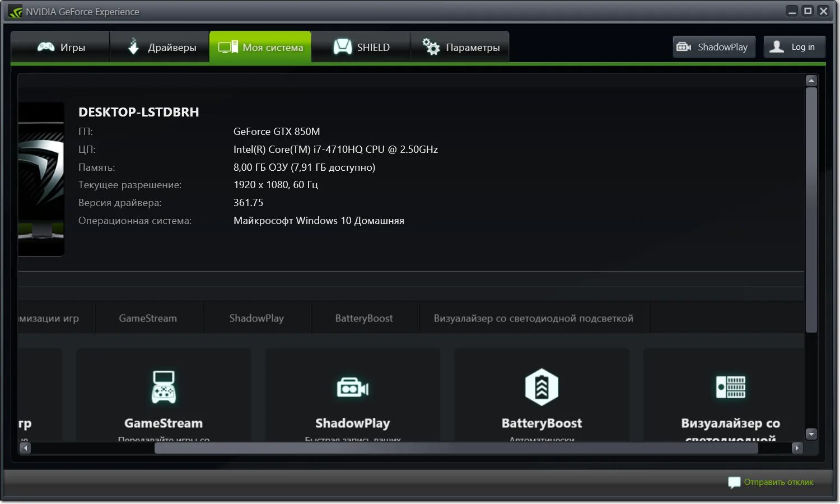This screenshot has height=504, width=840.
Task: Click the GeForce GTX 850M value
Action: (x=277, y=132)
